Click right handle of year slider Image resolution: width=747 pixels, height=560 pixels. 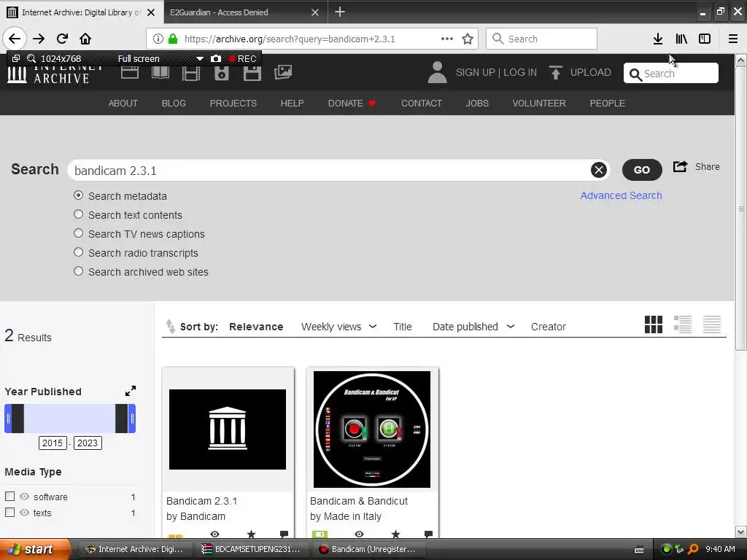tap(132, 419)
